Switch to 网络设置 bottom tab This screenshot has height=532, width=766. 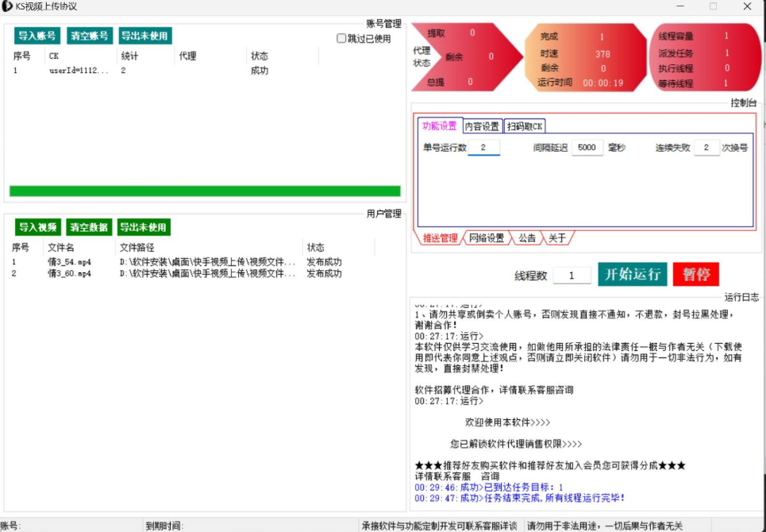tap(486, 238)
